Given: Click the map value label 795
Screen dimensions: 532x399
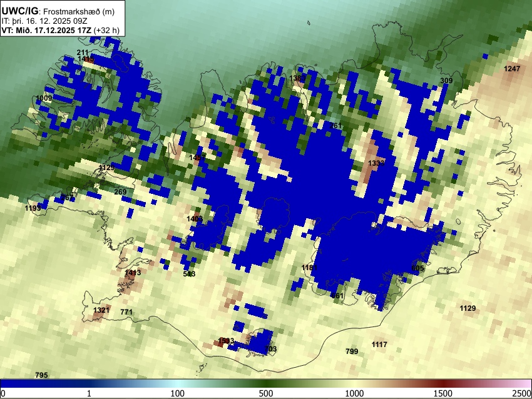Looking at the screenshot, I should coord(42,375).
